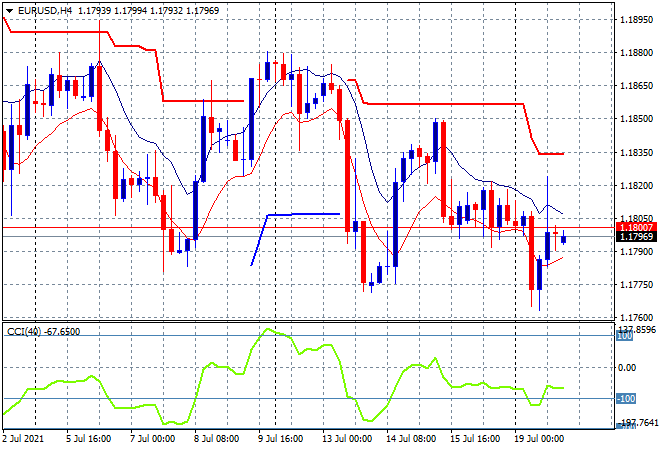The width and height of the screenshot is (660, 450).
Task: Click the 19 Jul 00:00 time label
Action: tap(539, 439)
